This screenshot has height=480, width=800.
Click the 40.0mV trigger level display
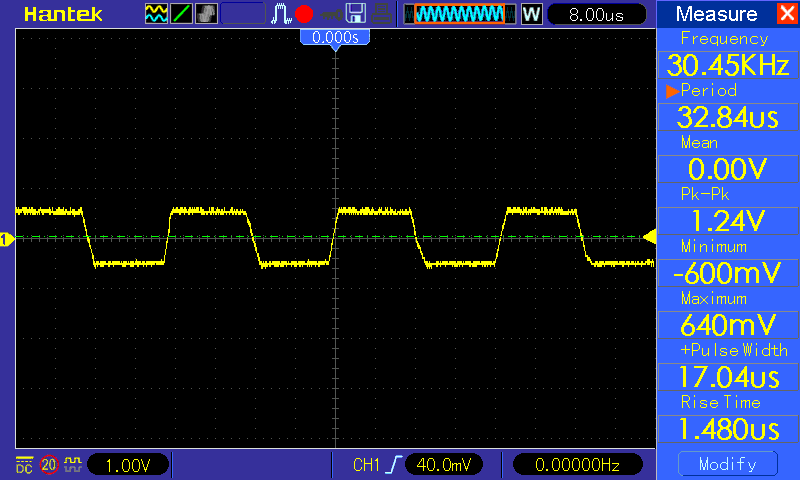(443, 465)
